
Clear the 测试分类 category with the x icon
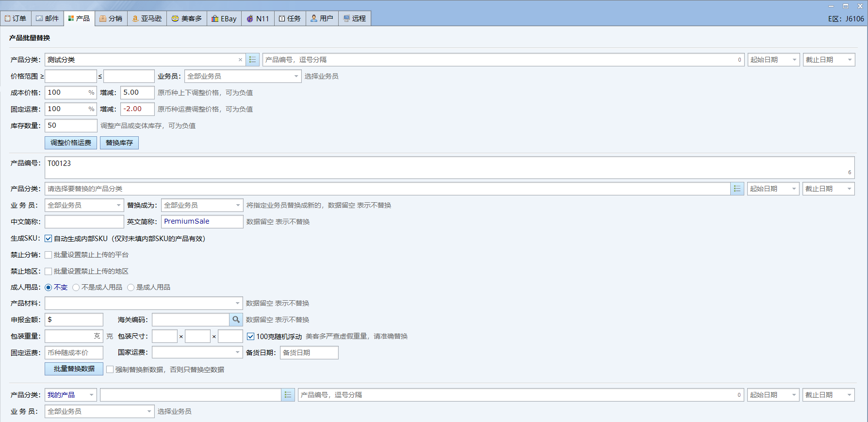point(240,60)
